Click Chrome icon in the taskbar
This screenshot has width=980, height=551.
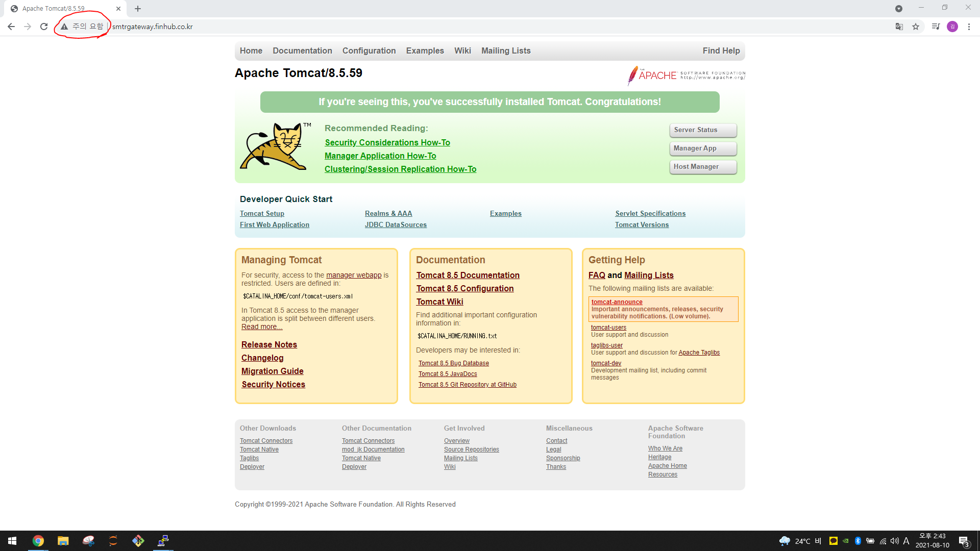point(38,541)
